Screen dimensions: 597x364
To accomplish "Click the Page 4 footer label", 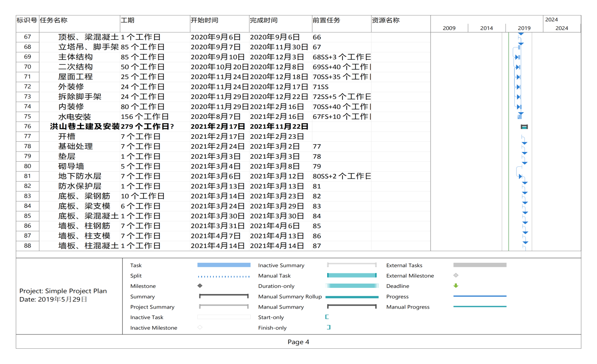I will tap(298, 342).
